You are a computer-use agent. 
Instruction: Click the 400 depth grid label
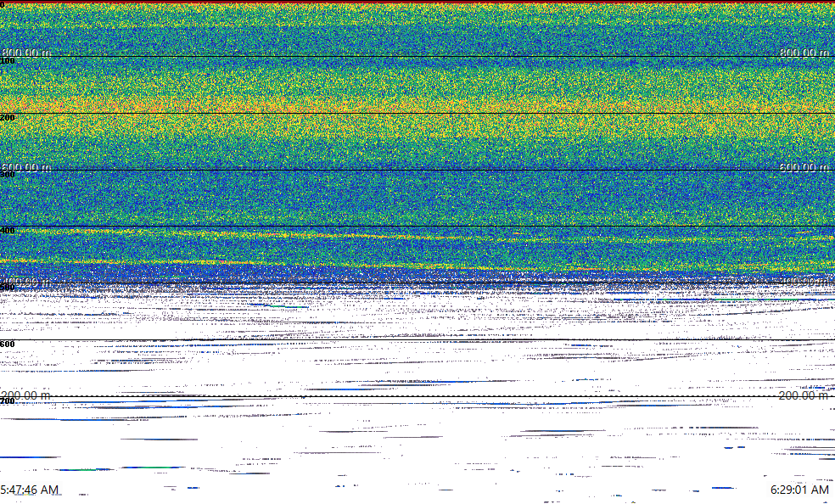tap(8, 231)
